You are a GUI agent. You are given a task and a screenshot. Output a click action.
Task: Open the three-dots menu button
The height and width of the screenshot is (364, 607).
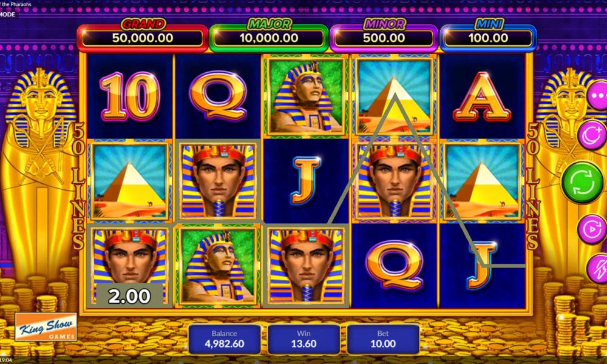(x=598, y=95)
